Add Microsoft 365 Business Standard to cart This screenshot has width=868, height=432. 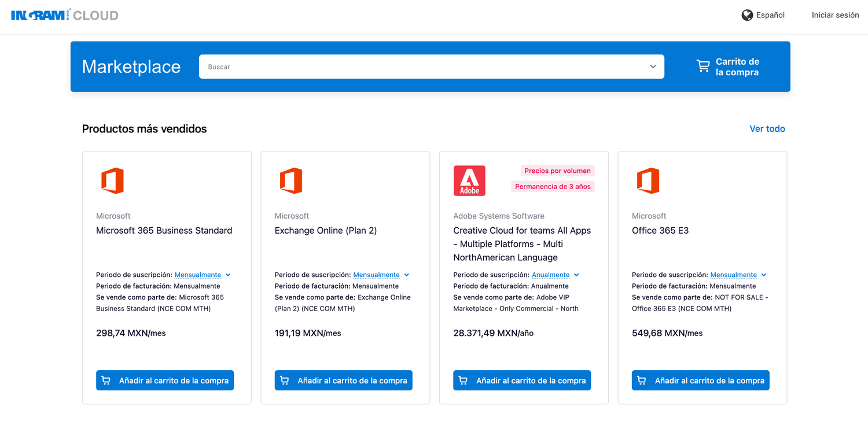tap(165, 381)
